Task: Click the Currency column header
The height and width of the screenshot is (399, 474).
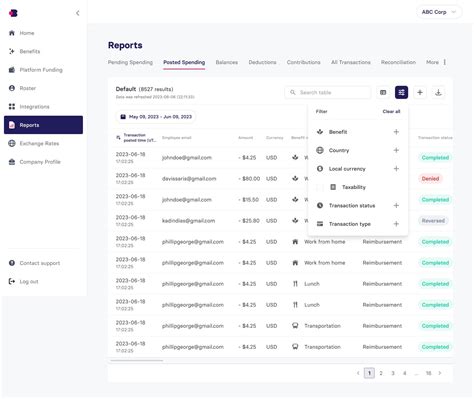Action: pyautogui.click(x=275, y=138)
